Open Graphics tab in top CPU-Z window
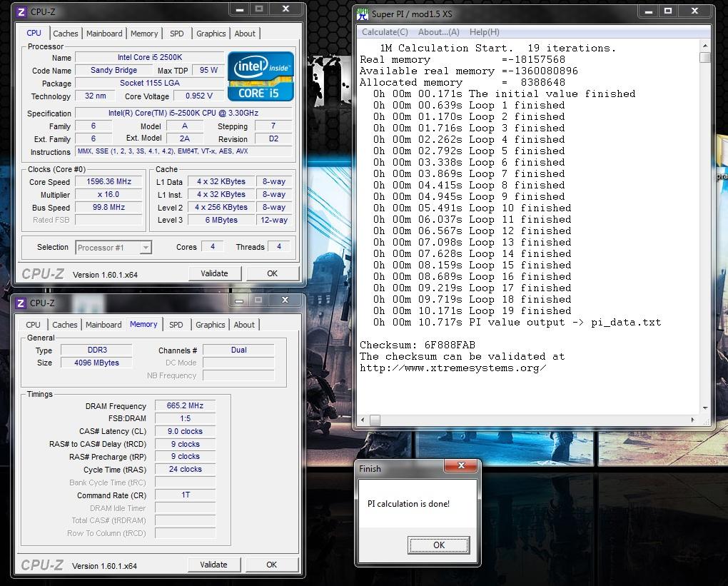The image size is (728, 586). pos(211,34)
